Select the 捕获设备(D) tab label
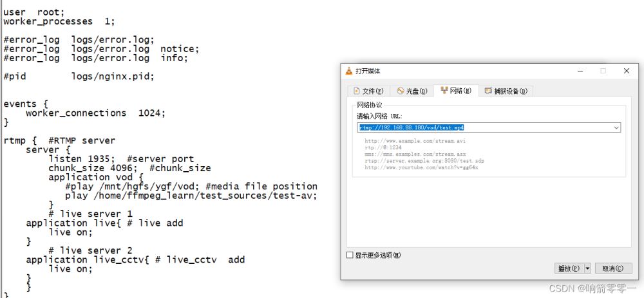The height and width of the screenshot is (298, 644). coord(512,91)
